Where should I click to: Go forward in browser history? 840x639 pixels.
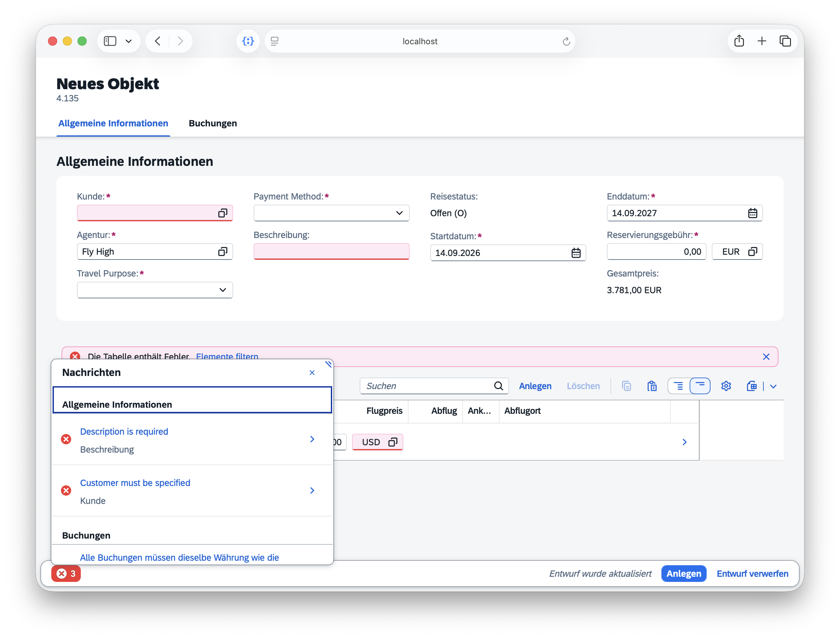180,41
